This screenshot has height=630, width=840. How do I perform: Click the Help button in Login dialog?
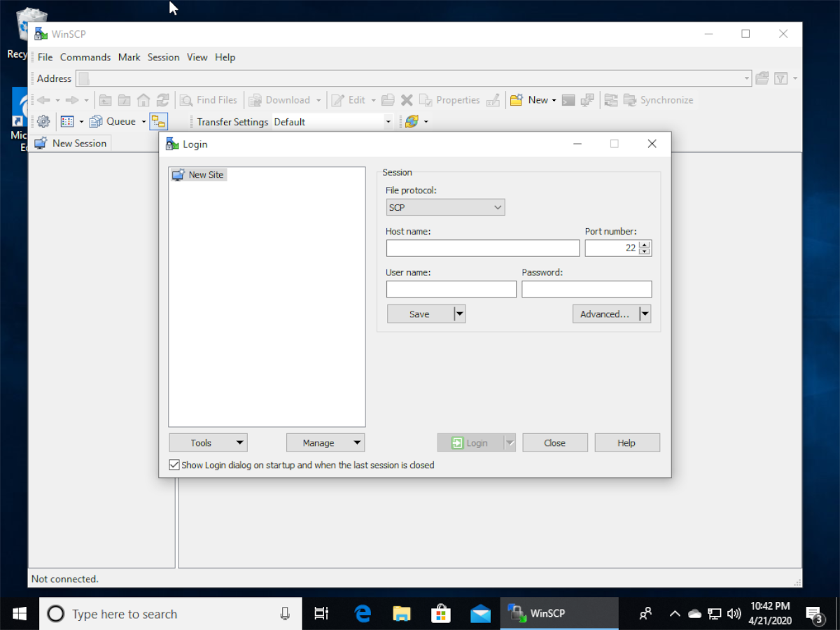pyautogui.click(x=627, y=442)
